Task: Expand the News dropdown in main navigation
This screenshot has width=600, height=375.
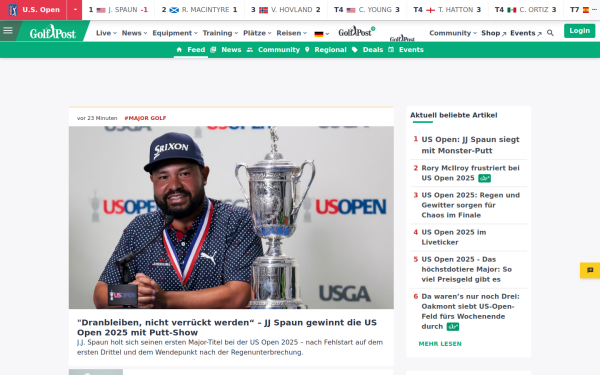Action: pyautogui.click(x=134, y=33)
